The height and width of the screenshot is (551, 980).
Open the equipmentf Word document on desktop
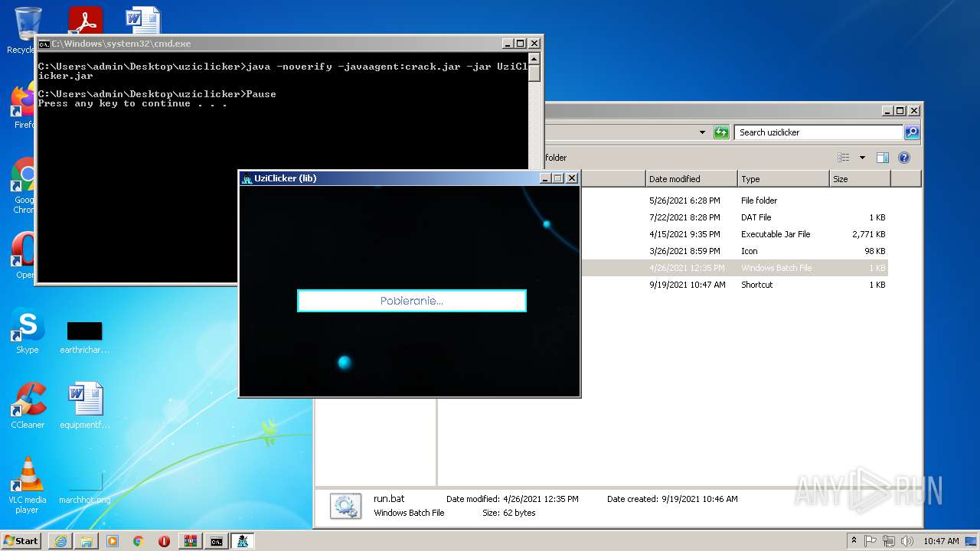pyautogui.click(x=85, y=406)
